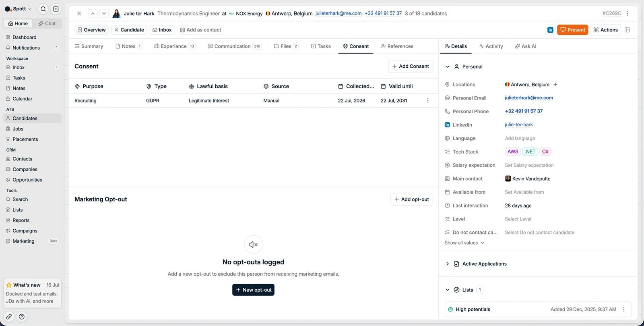Select the Overview view button
Screen dimensions: 644x326
(x=91, y=30)
